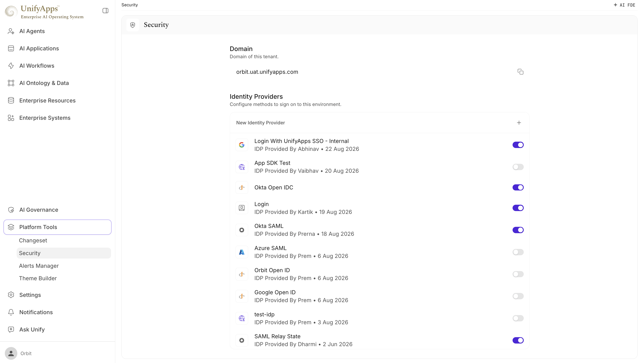Select the Security sub-item
644x363 pixels.
[x=64, y=253]
